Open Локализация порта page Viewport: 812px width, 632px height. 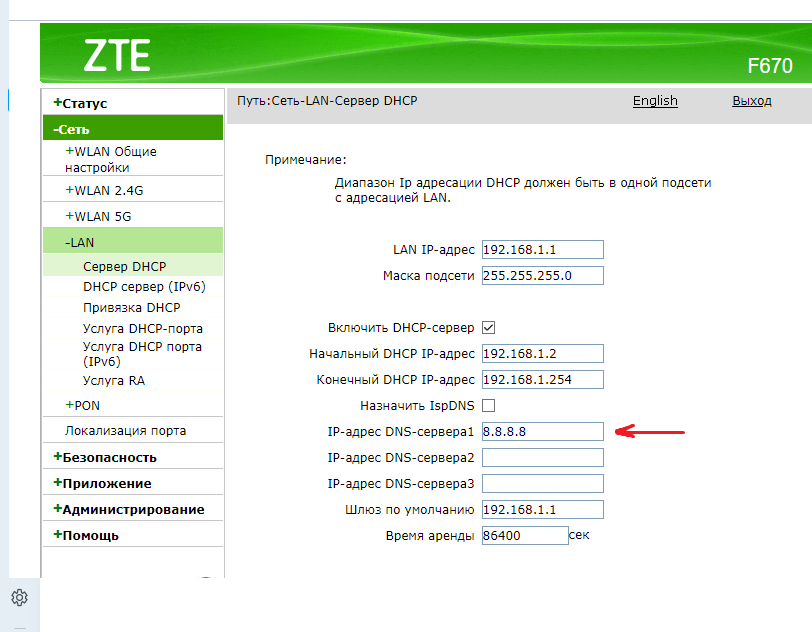(x=125, y=431)
